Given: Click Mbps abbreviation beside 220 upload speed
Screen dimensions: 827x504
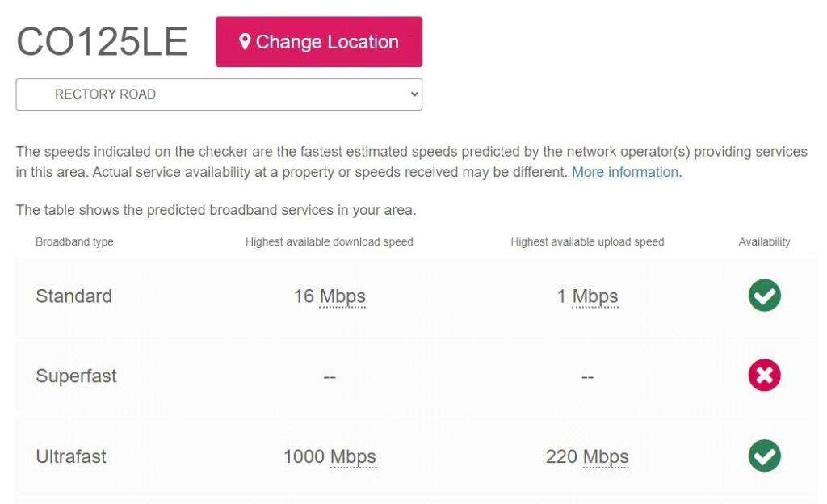Looking at the screenshot, I should [606, 457].
